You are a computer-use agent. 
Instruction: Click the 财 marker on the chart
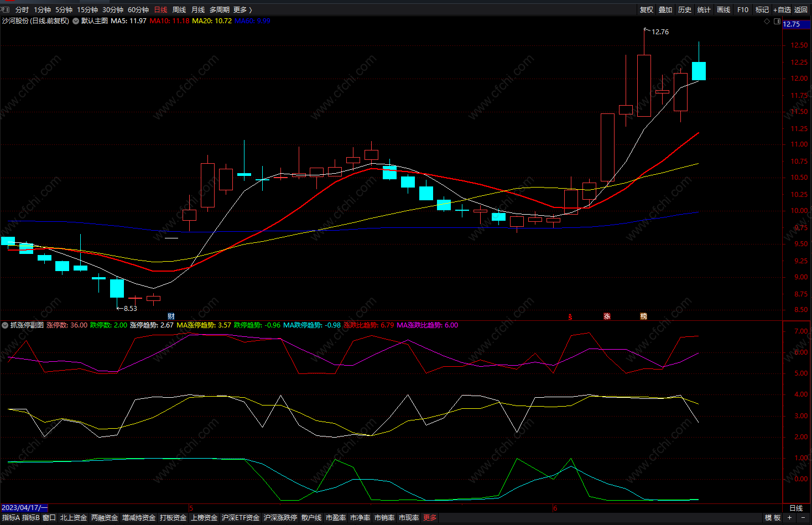click(x=171, y=316)
